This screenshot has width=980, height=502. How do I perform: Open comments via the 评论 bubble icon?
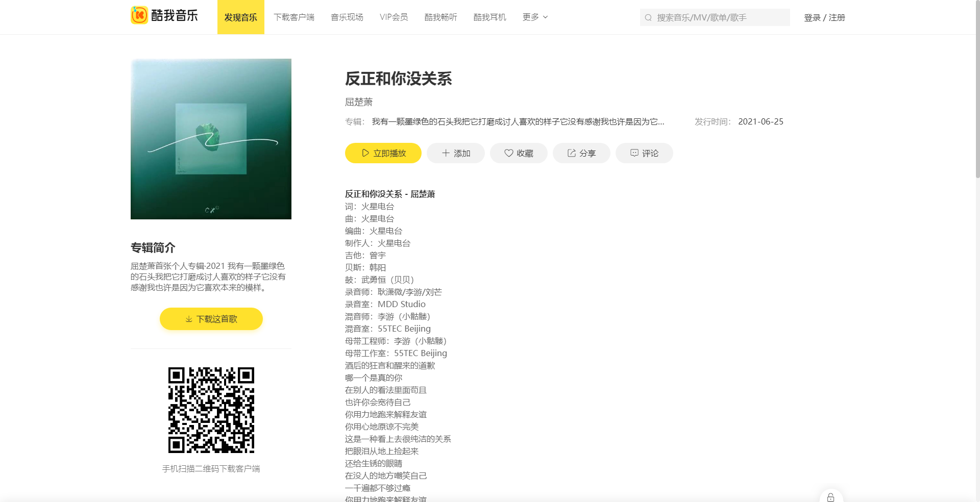coord(633,153)
